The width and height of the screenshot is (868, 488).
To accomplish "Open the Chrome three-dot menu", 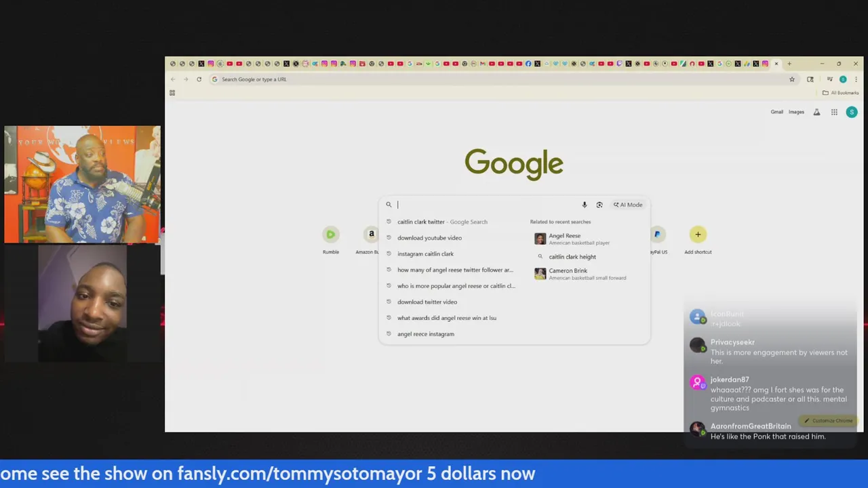I will (856, 79).
